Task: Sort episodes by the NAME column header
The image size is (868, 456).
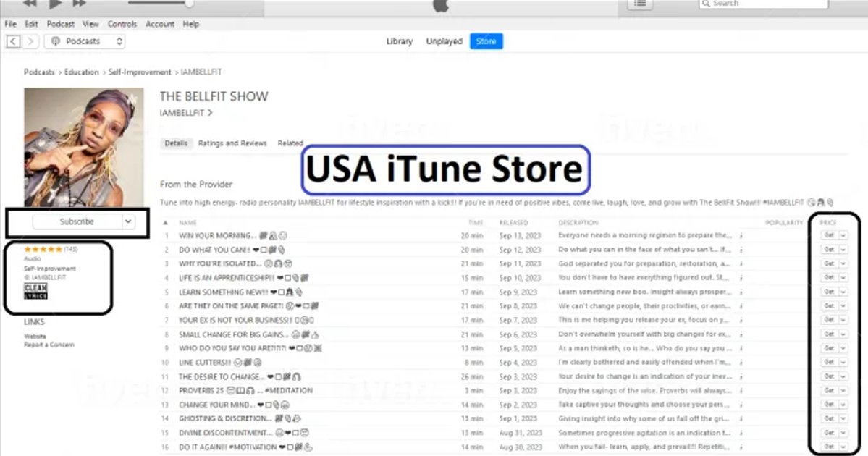Action: coord(187,222)
